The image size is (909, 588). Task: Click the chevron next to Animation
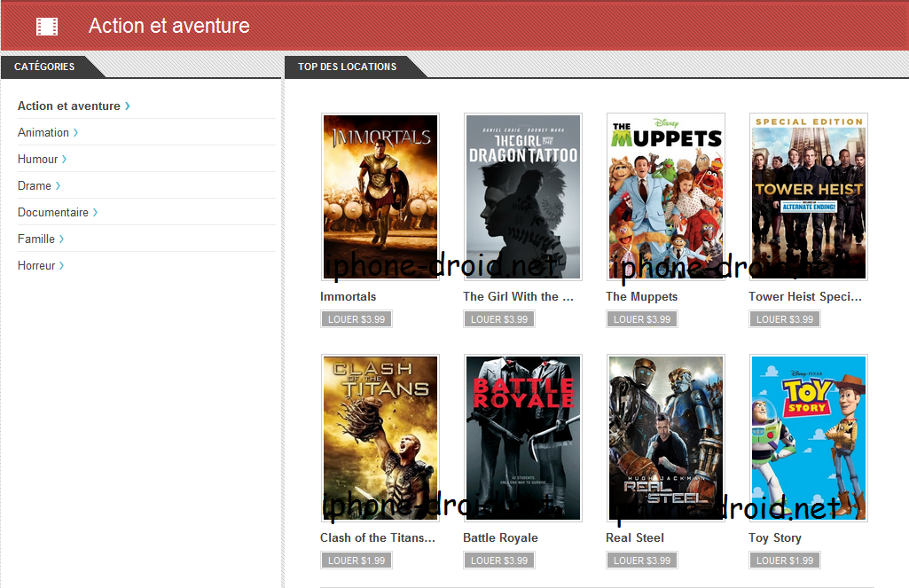pos(75,133)
